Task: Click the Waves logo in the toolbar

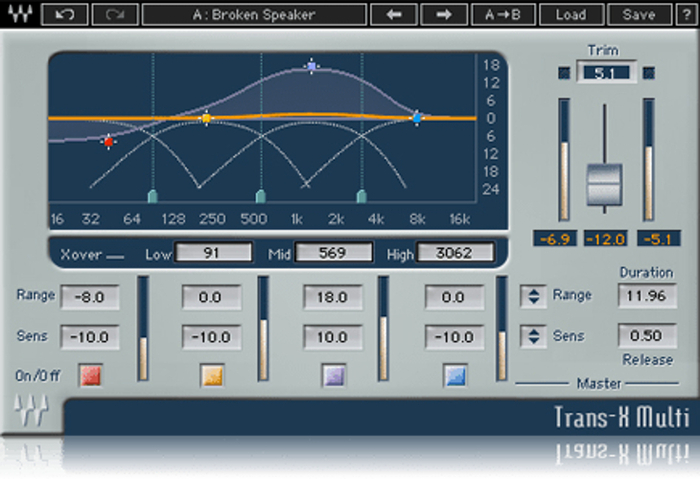Action: pyautogui.click(x=20, y=14)
